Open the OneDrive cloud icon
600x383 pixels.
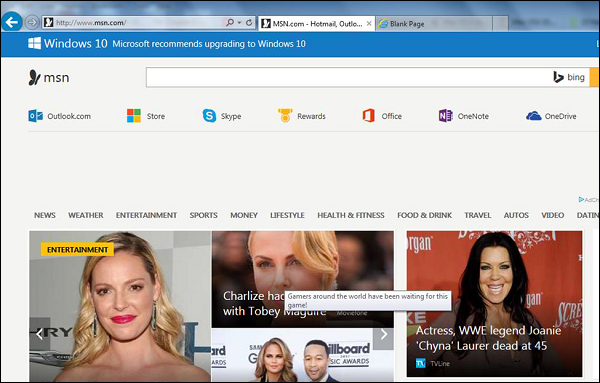click(x=533, y=116)
